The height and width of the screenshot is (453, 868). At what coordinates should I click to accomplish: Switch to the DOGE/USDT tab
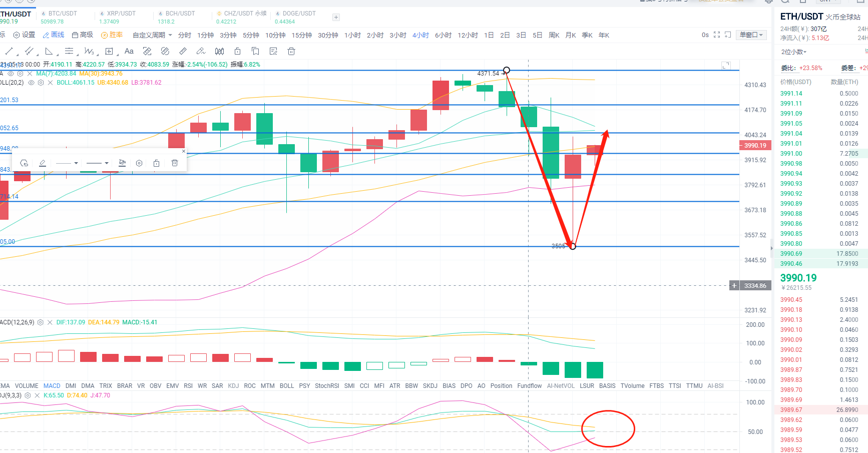point(295,17)
